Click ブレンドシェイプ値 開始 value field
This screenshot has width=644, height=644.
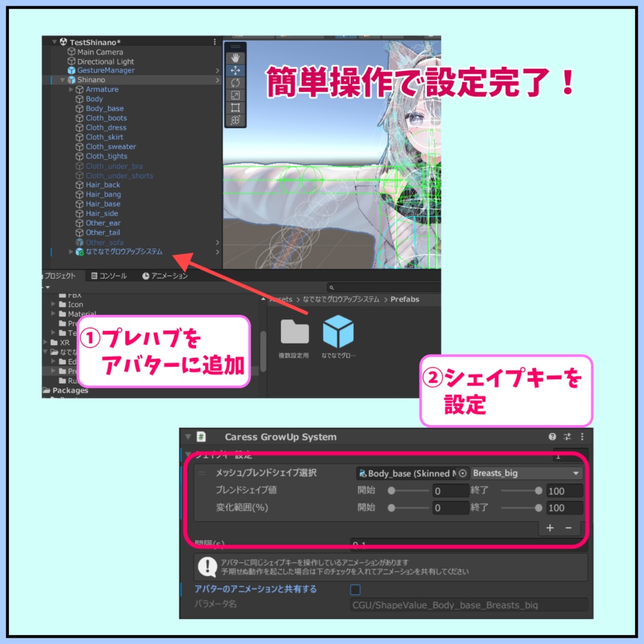pos(450,491)
